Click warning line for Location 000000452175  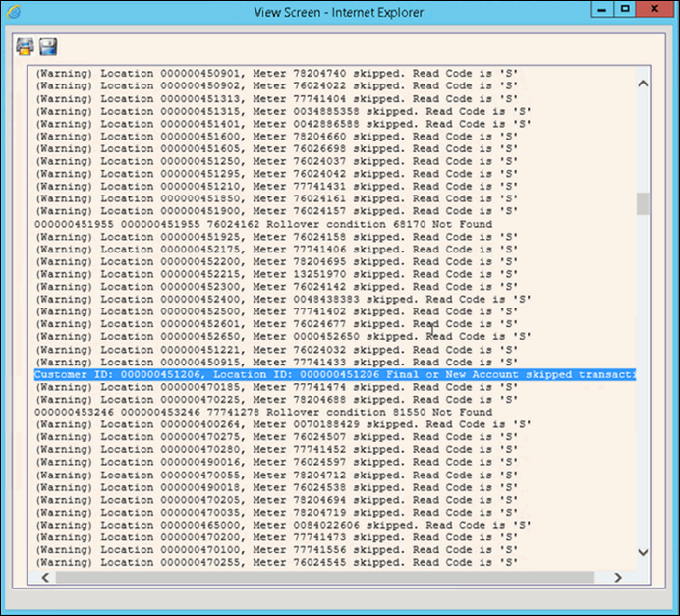(276, 250)
